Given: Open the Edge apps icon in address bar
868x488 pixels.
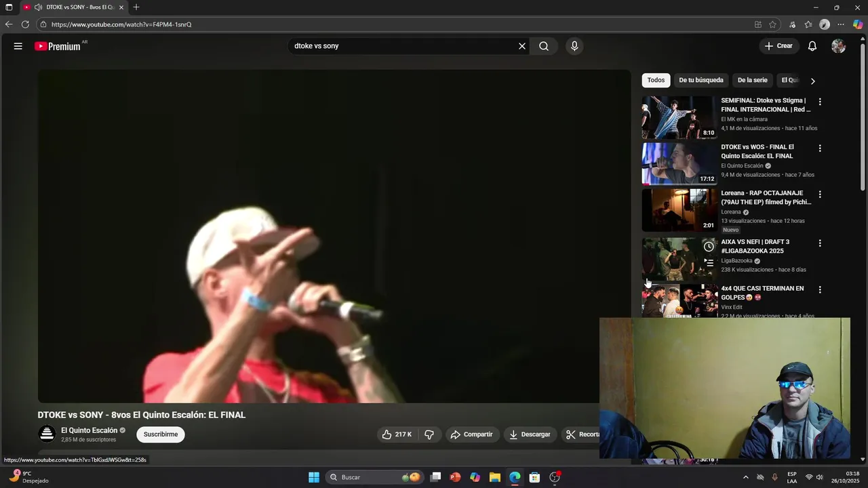Looking at the screenshot, I should (758, 24).
